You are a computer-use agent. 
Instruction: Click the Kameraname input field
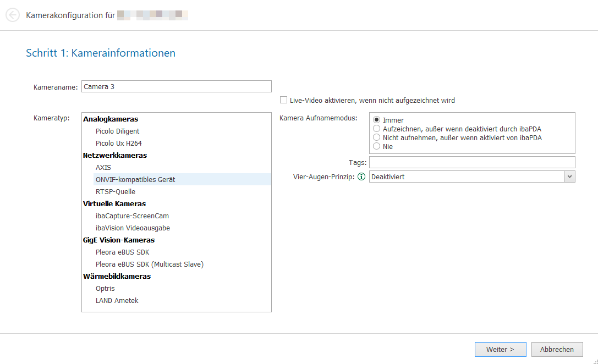[176, 86]
